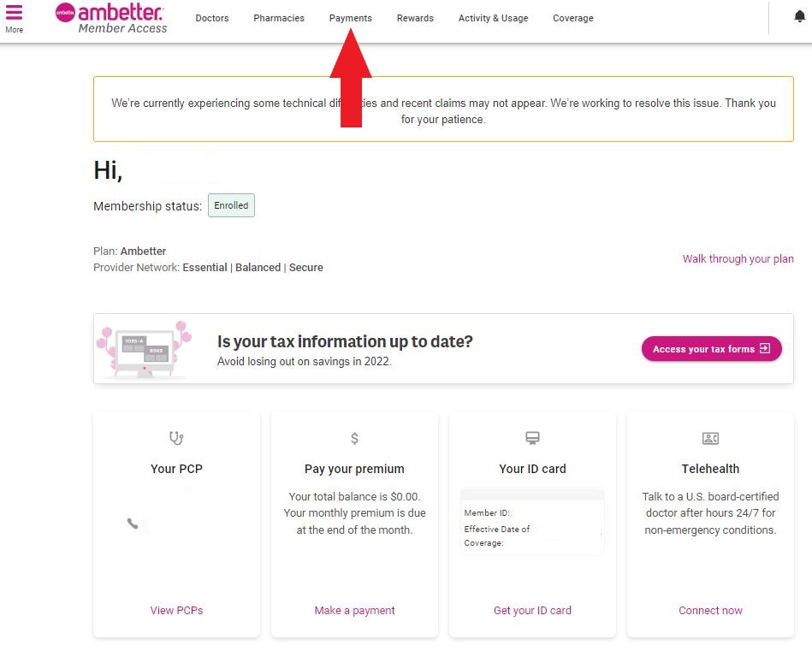812x651 pixels.
Task: Click the 'Essential' provider network text
Action: click(x=204, y=268)
